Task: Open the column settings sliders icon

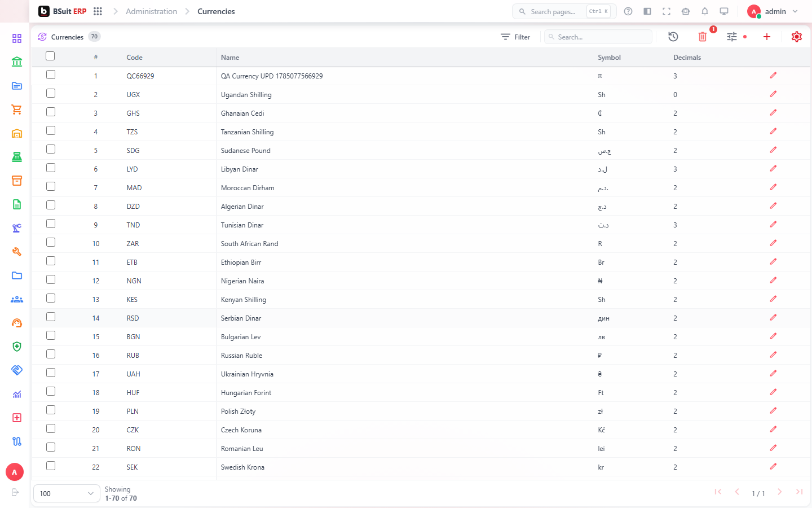Action: (x=732, y=37)
